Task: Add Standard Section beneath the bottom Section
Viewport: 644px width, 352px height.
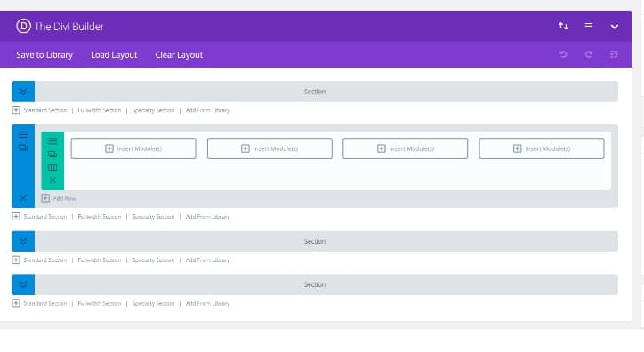Action: point(44,304)
